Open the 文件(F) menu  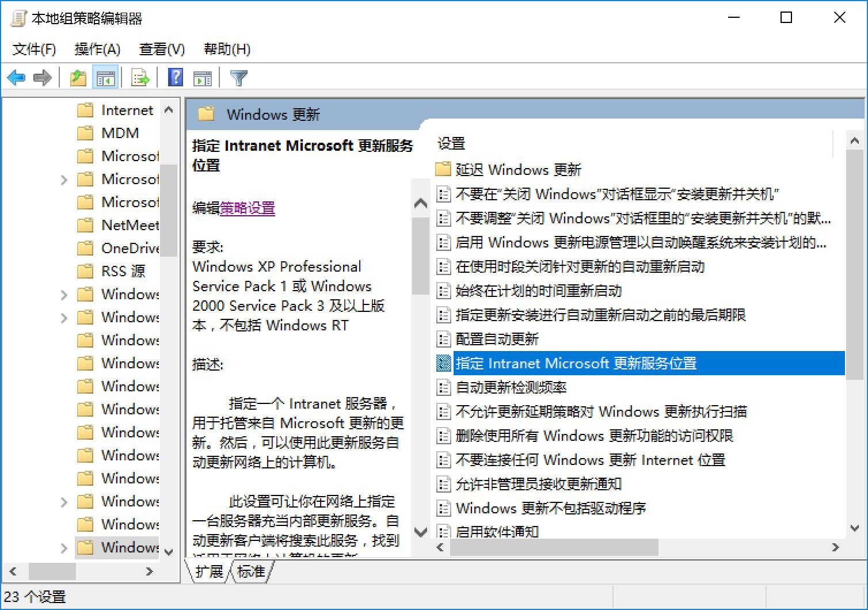pos(34,49)
